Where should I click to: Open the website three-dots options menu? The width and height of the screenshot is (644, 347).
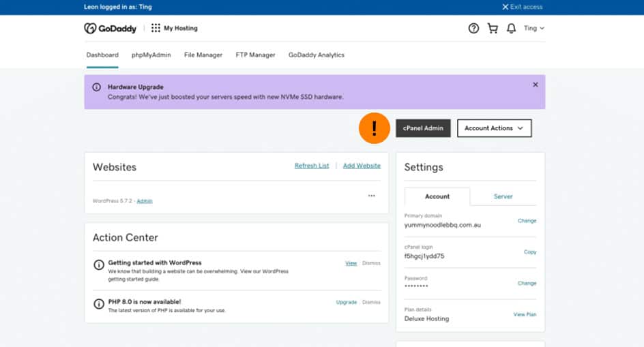point(372,196)
